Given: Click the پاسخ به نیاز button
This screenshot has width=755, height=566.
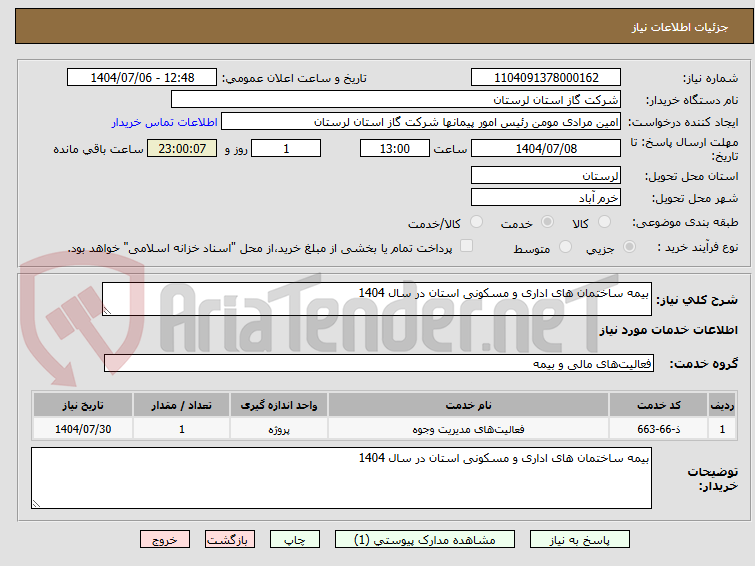Looking at the screenshot, I should click(580, 540).
